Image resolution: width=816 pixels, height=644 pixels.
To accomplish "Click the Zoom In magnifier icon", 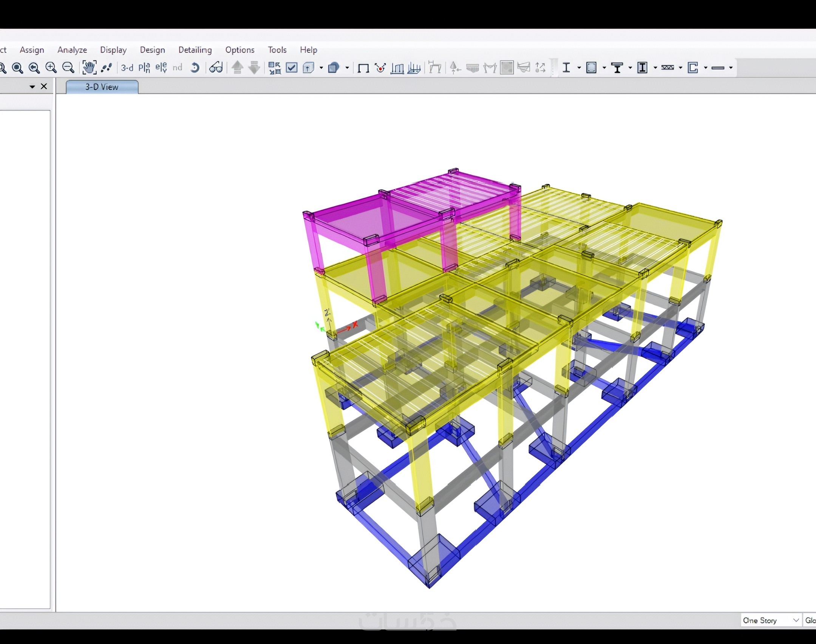I will click(51, 68).
